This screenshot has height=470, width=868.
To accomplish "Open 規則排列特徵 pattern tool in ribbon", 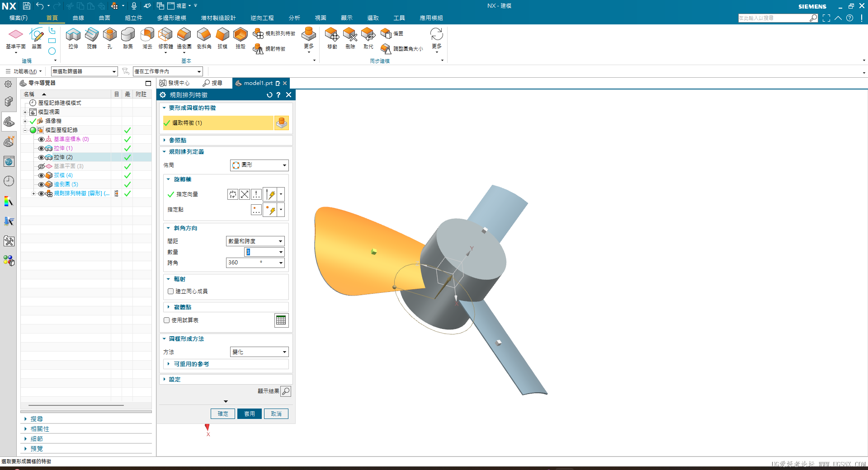I will tap(274, 33).
